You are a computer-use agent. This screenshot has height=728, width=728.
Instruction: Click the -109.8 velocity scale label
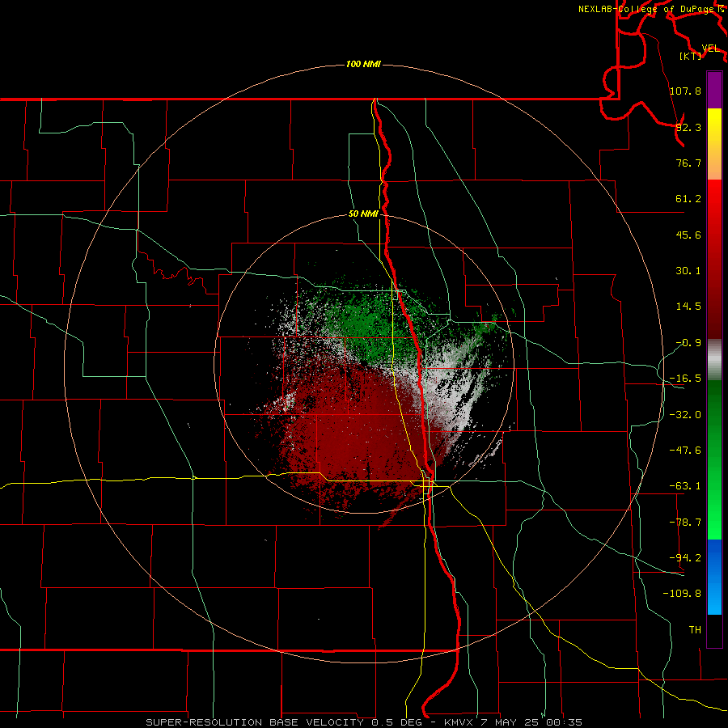[682, 594]
